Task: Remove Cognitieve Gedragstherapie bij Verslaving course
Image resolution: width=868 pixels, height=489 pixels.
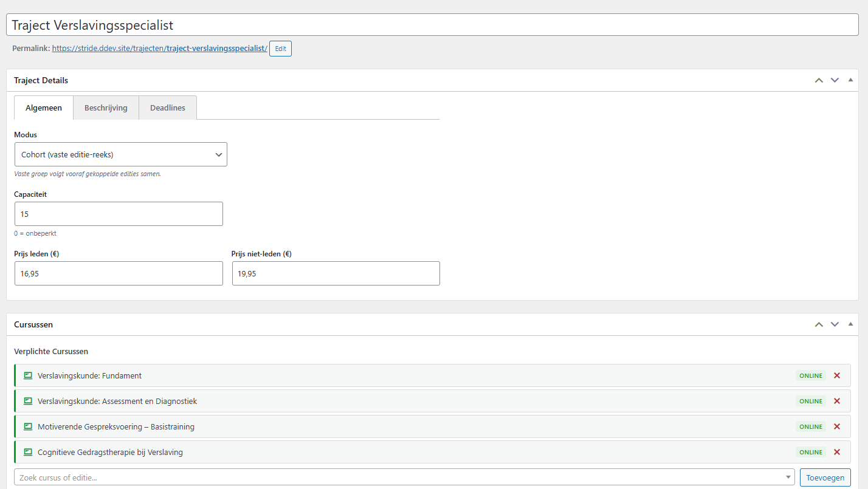Action: click(x=836, y=452)
